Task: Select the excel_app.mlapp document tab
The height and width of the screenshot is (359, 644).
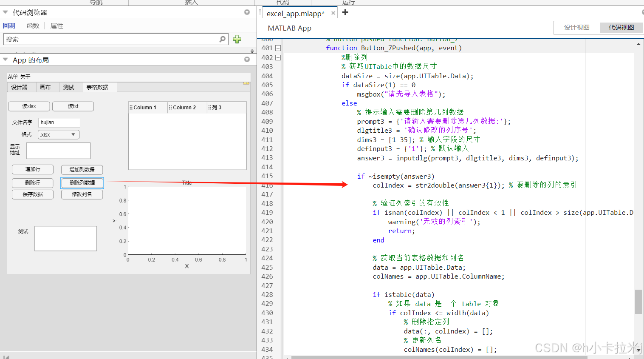Action: [x=295, y=13]
